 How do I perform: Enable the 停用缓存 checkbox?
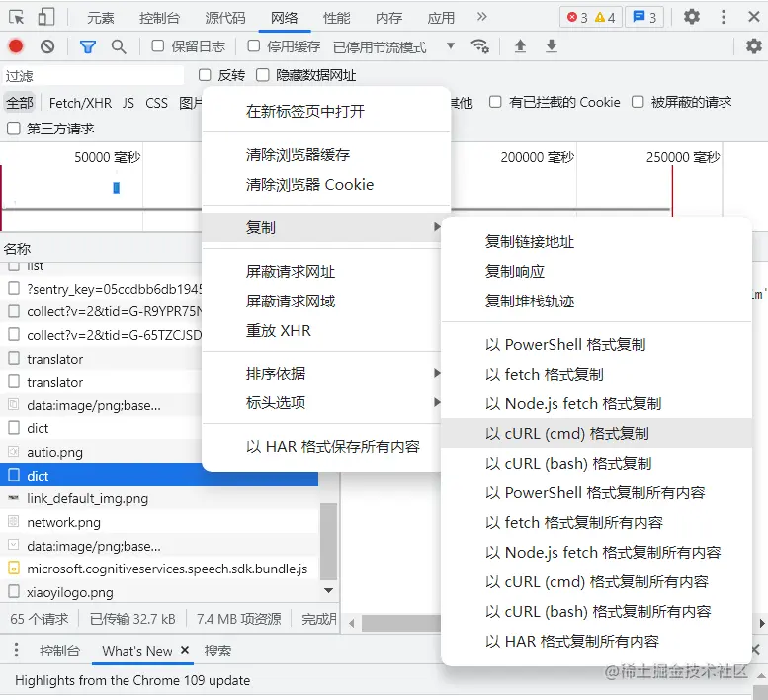[x=254, y=45]
